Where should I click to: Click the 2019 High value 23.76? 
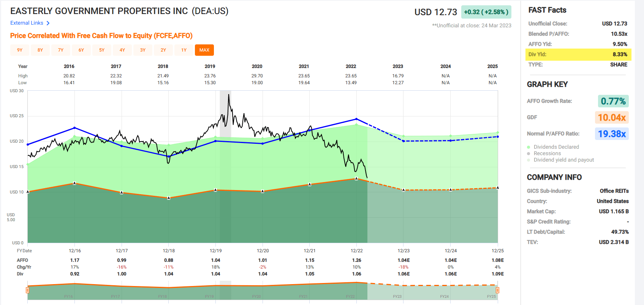(x=210, y=76)
